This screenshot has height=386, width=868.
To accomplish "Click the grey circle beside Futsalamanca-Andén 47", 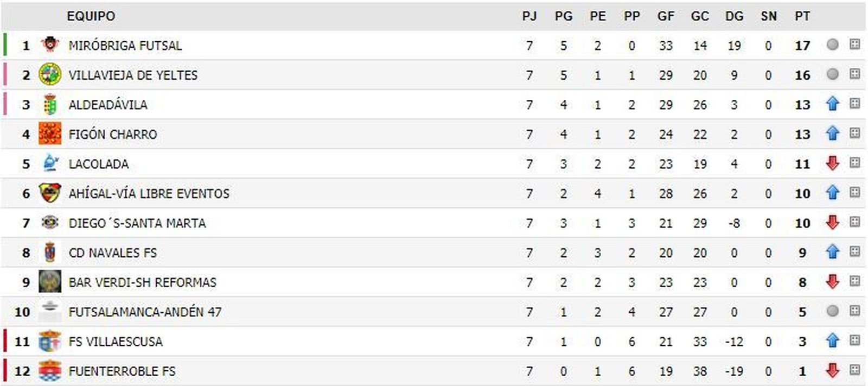I will click(x=832, y=311).
